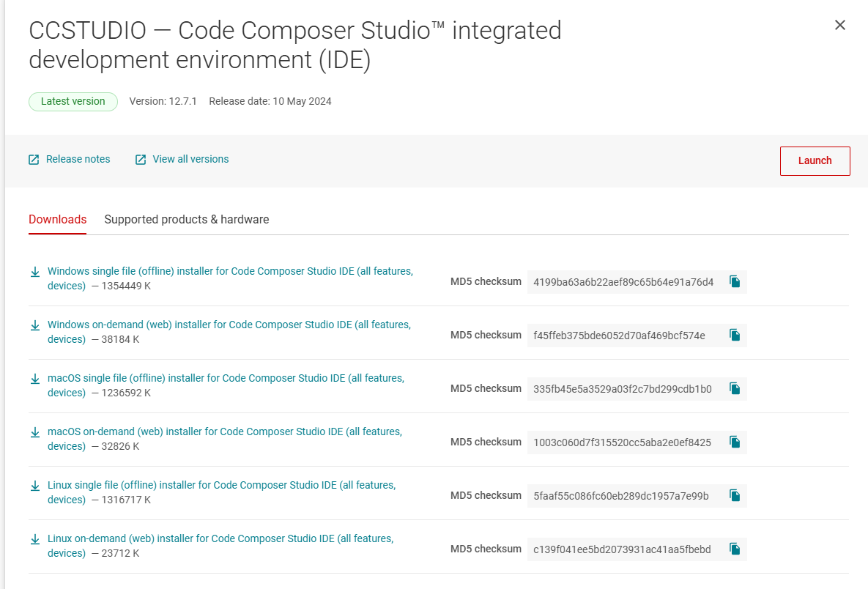This screenshot has height=589, width=868.
Task: Click file size text 1354449 K
Action: click(126, 286)
